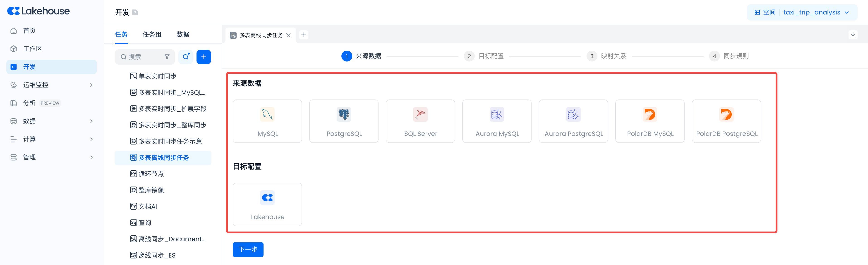Click the download icon at top right
This screenshot has height=265, width=868.
(x=853, y=35)
